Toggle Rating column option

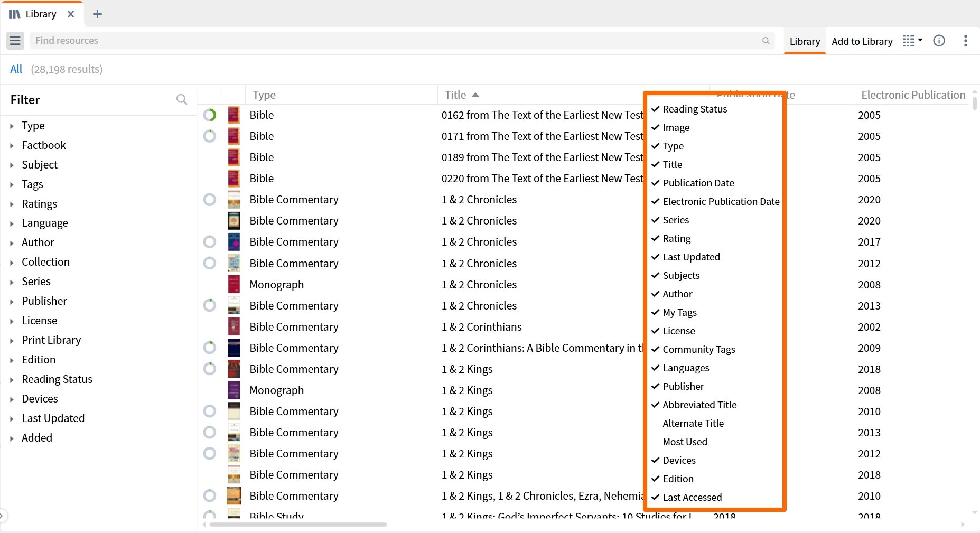click(x=671, y=238)
